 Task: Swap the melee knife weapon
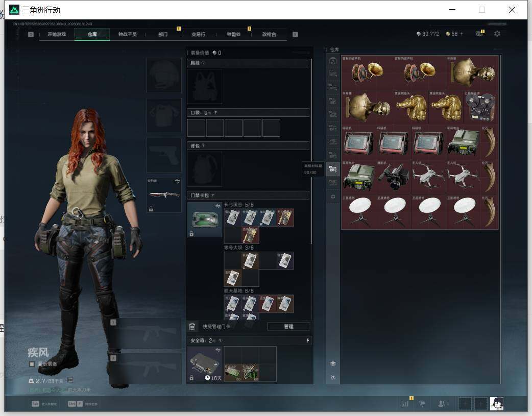[177, 181]
